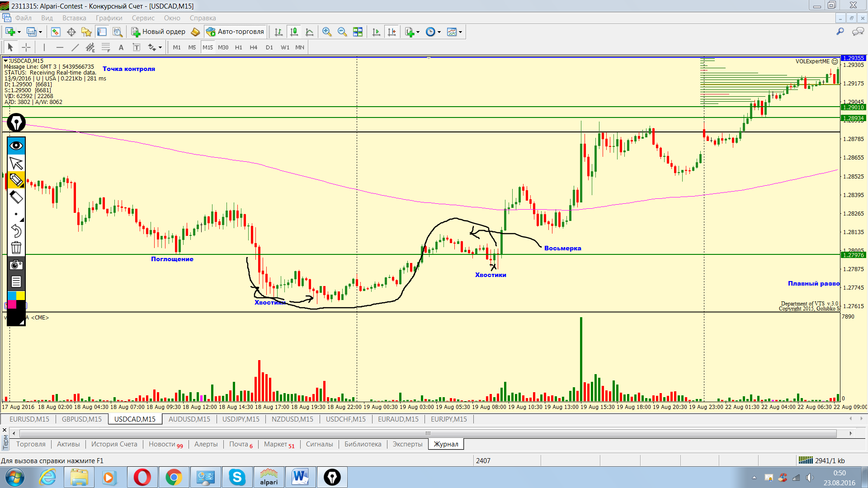868x488 pixels.
Task: Pick the magenta color swatch
Action: (x=12, y=304)
